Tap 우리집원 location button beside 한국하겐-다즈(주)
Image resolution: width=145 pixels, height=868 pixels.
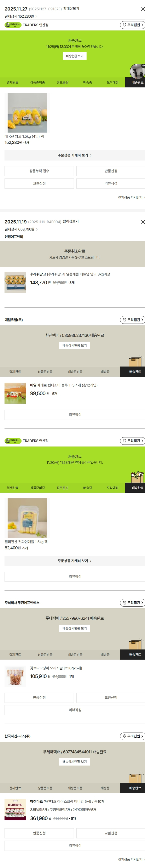coord(132,736)
